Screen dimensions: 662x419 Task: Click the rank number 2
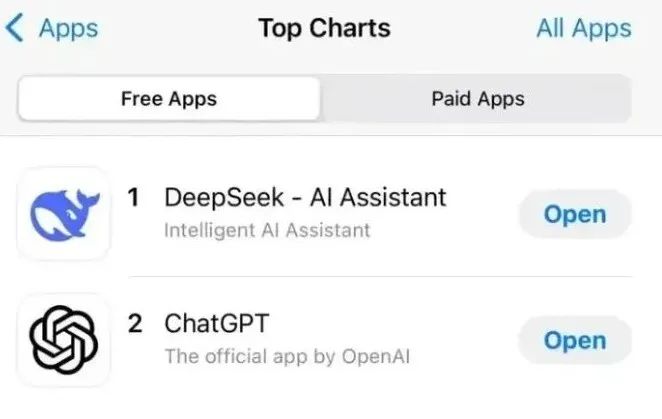(x=135, y=324)
